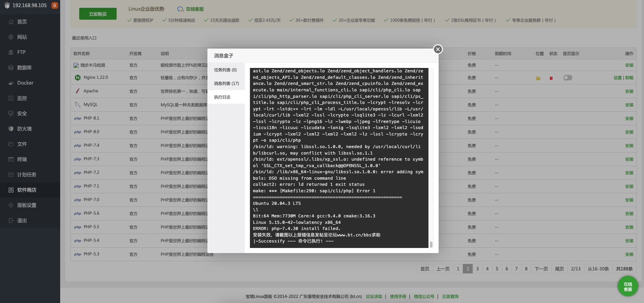Click the 计划任务 sidebar icon

[x=11, y=175]
